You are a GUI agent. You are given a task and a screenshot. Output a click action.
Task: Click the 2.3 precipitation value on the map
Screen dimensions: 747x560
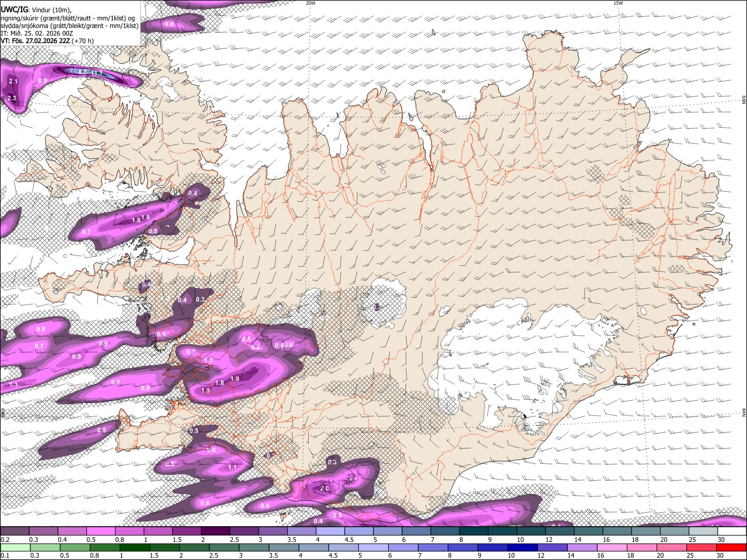coord(12,98)
